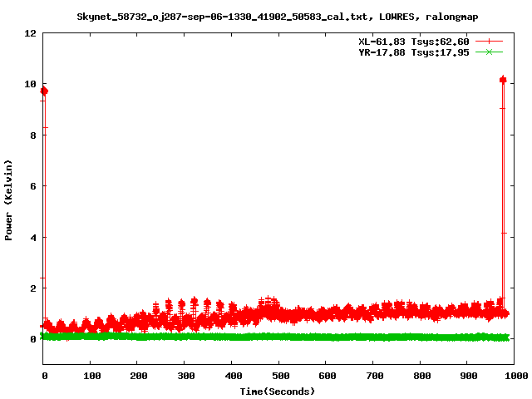Click x-axis tick label 1000
532x399 pixels.
(x=516, y=376)
